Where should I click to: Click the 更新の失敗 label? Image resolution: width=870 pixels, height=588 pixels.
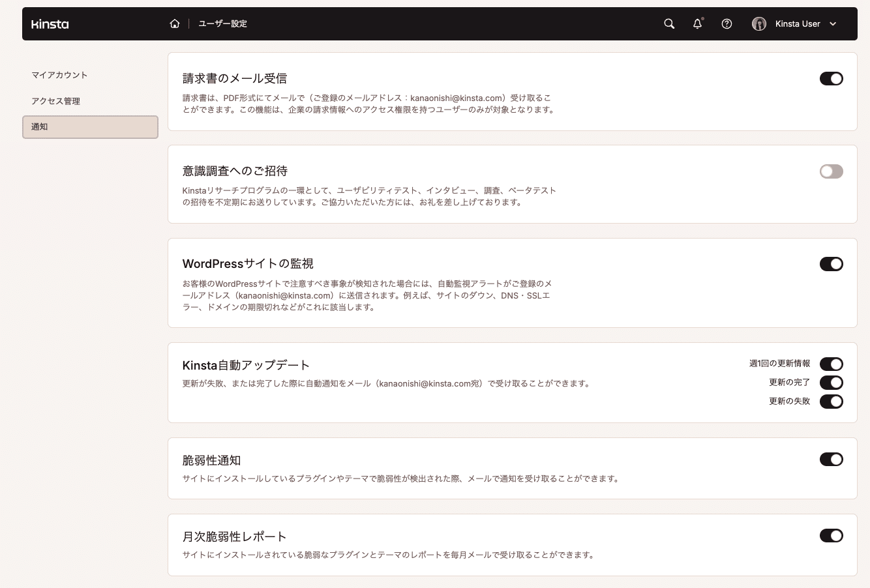[790, 402]
